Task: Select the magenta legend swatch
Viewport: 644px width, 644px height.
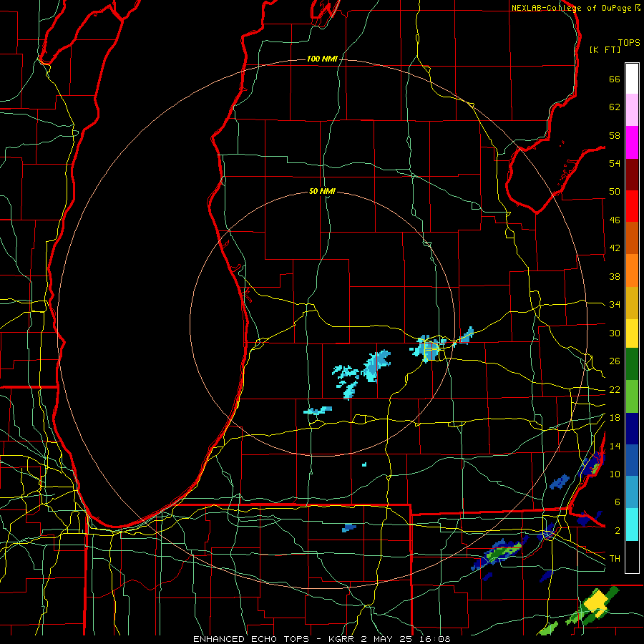Action: pyautogui.click(x=632, y=142)
